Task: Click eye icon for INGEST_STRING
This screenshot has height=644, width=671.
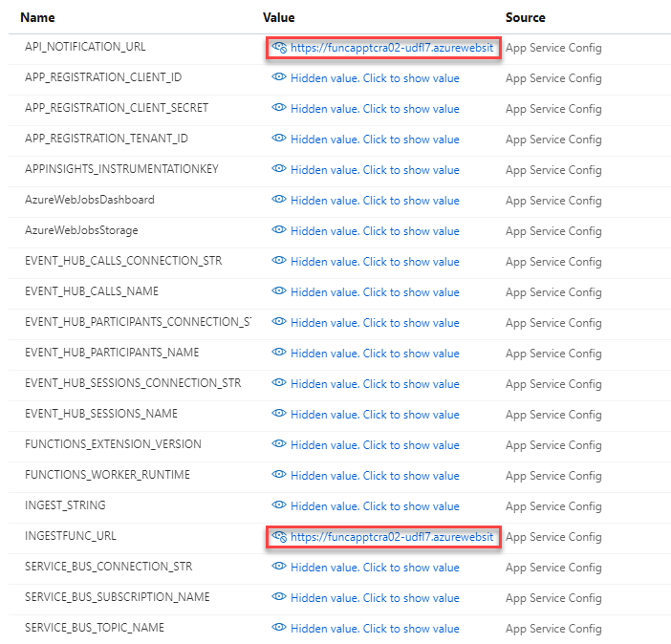Action: [279, 504]
